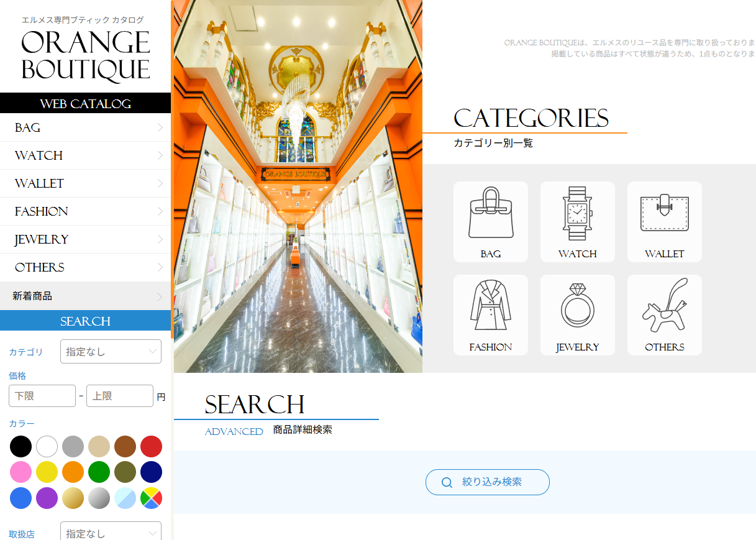This screenshot has width=756, height=540.
Task: Open the FASHION category coat icon
Action: pyautogui.click(x=491, y=306)
